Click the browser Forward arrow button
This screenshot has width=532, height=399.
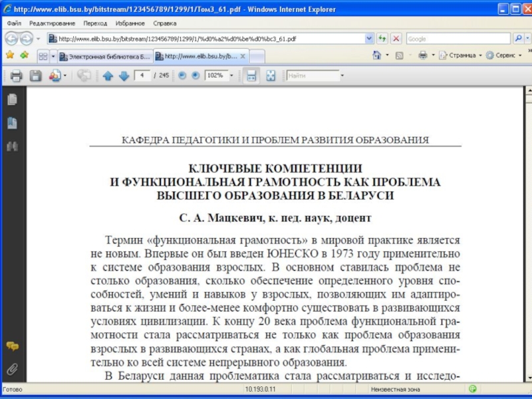coord(27,39)
